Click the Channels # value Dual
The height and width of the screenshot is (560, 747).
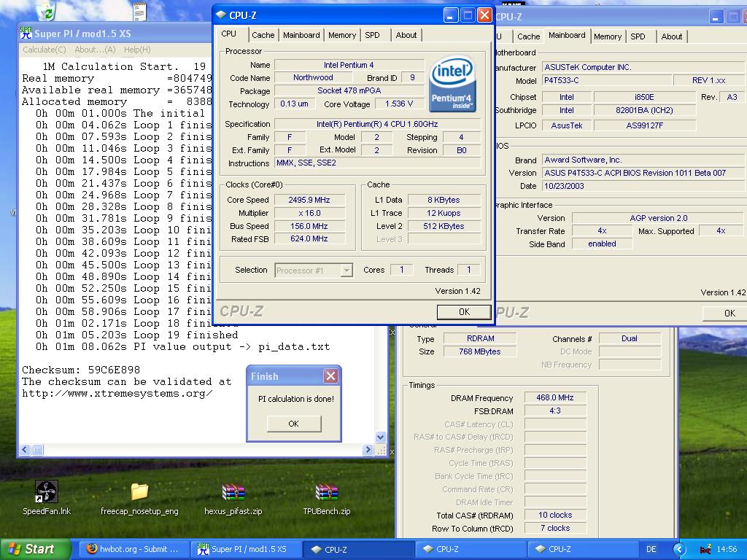coord(630,338)
